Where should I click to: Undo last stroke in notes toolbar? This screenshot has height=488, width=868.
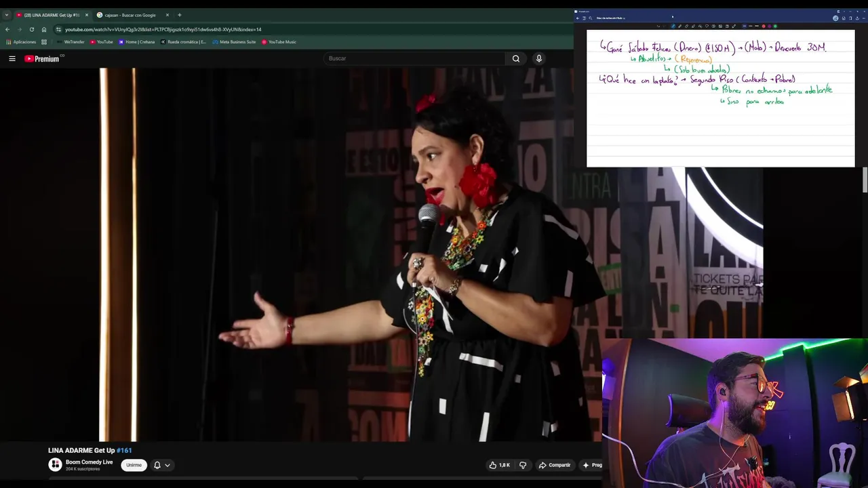coord(658,26)
